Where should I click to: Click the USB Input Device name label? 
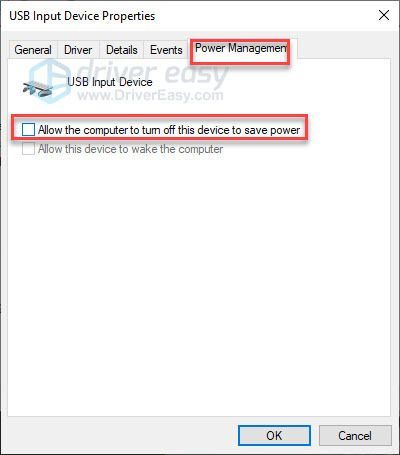(110, 82)
